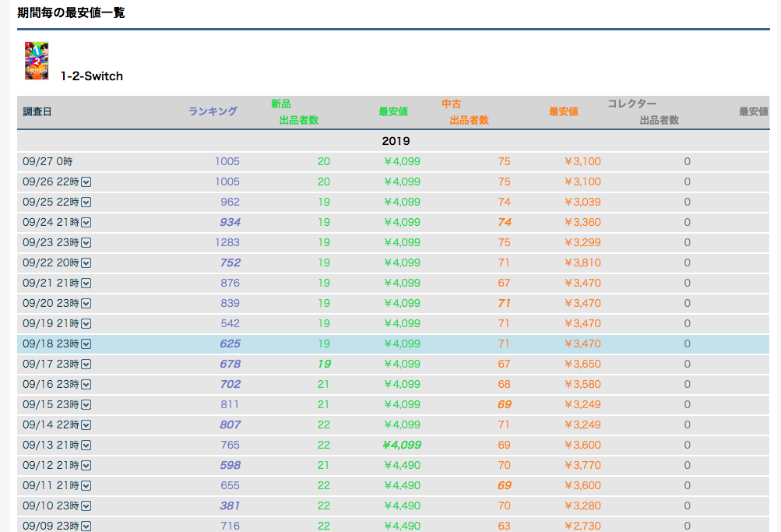Expand dropdown arrow for 09/26 22時
Screen dimensions: 781x532
point(86,181)
